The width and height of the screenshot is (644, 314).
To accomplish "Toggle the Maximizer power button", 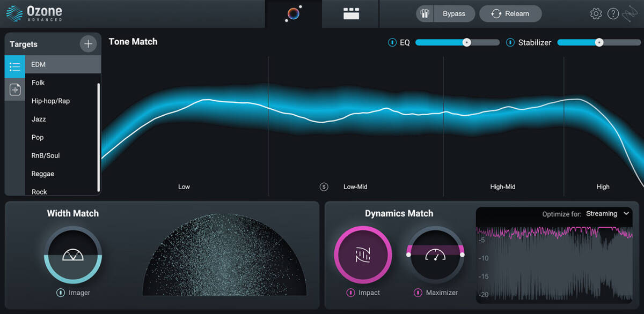I will 418,293.
